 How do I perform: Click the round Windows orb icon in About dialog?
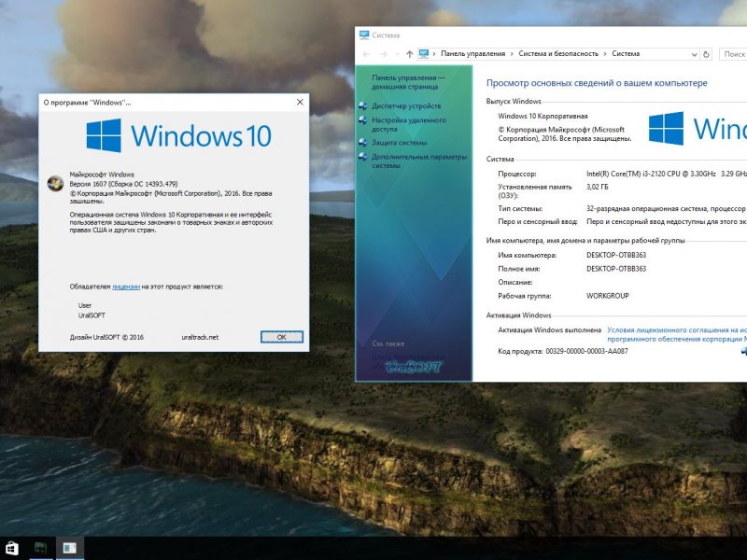[55, 183]
